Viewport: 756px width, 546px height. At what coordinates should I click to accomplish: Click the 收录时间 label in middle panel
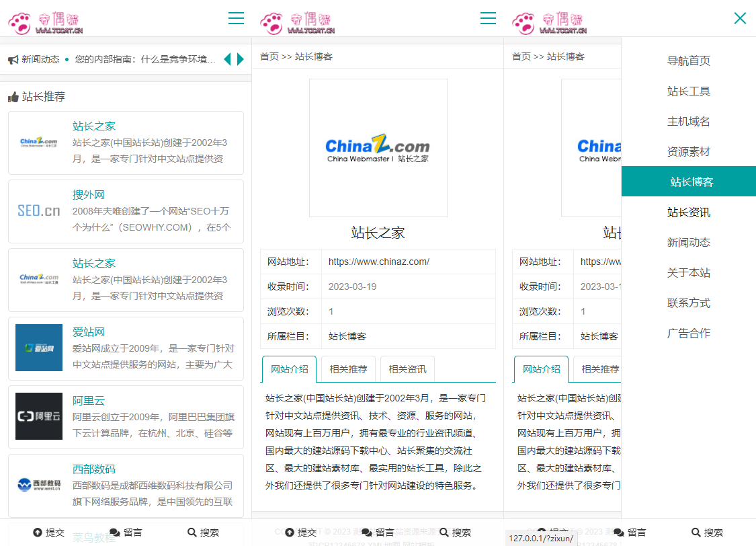click(x=288, y=286)
